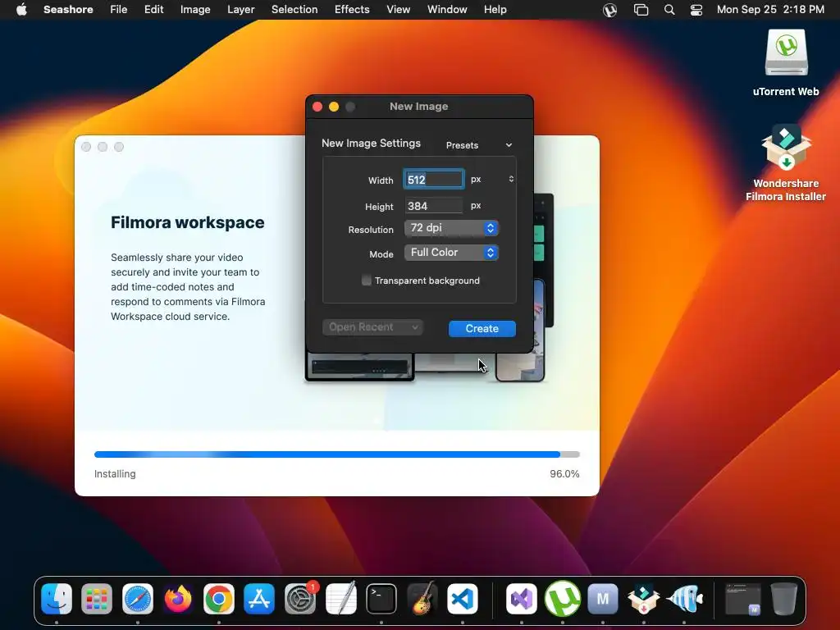Click the Height input field
Viewport: 840px width, 630px height.
[434, 206]
